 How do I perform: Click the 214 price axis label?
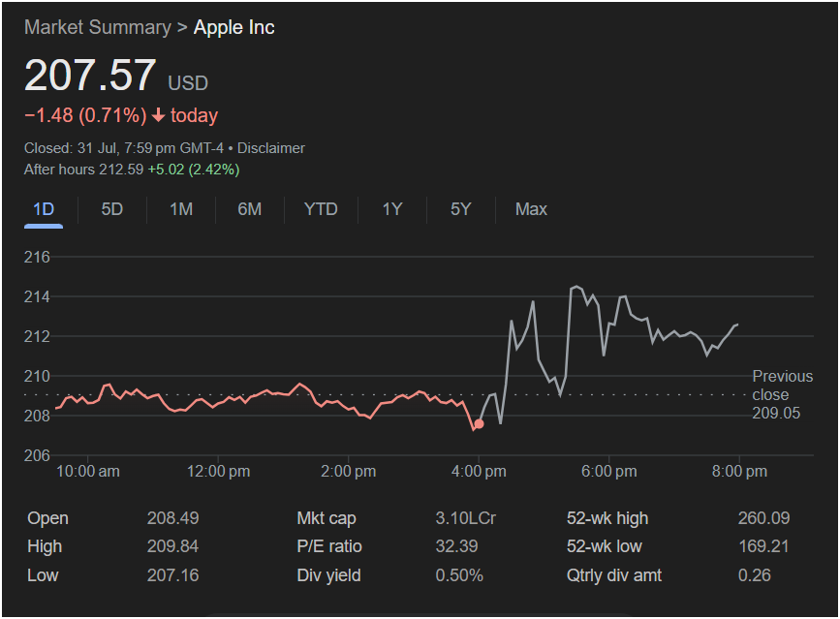coord(37,296)
